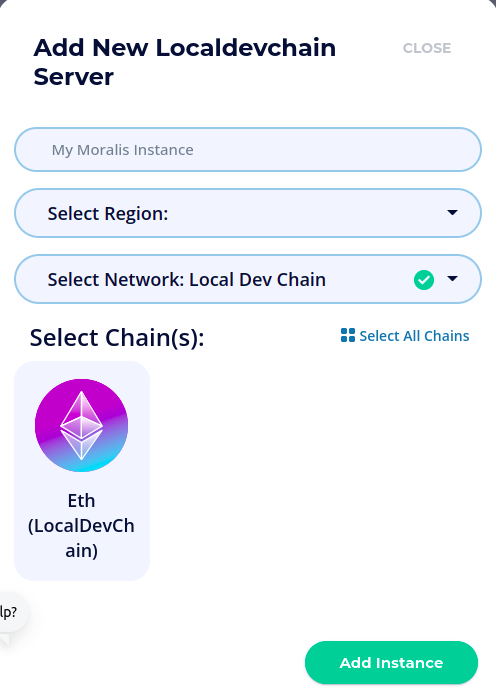Expand the Select Region dropdown arrow
Screen dimensions: 496x693
452,213
